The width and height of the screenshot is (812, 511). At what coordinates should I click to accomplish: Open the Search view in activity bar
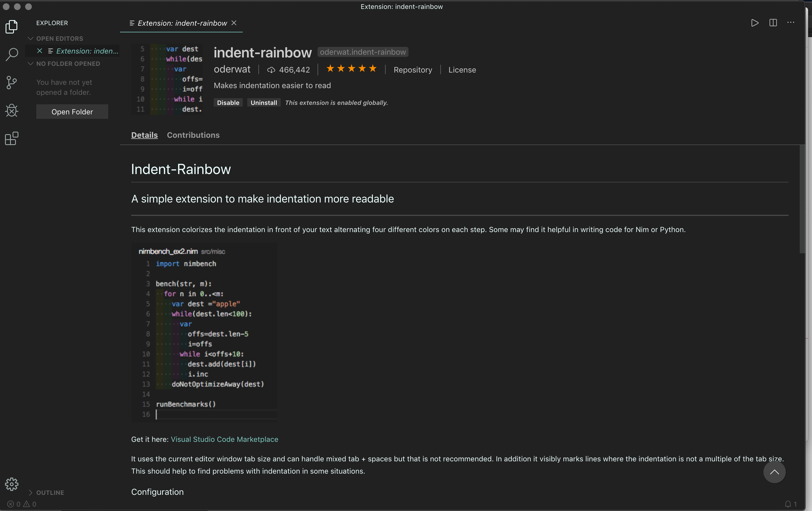click(x=11, y=54)
